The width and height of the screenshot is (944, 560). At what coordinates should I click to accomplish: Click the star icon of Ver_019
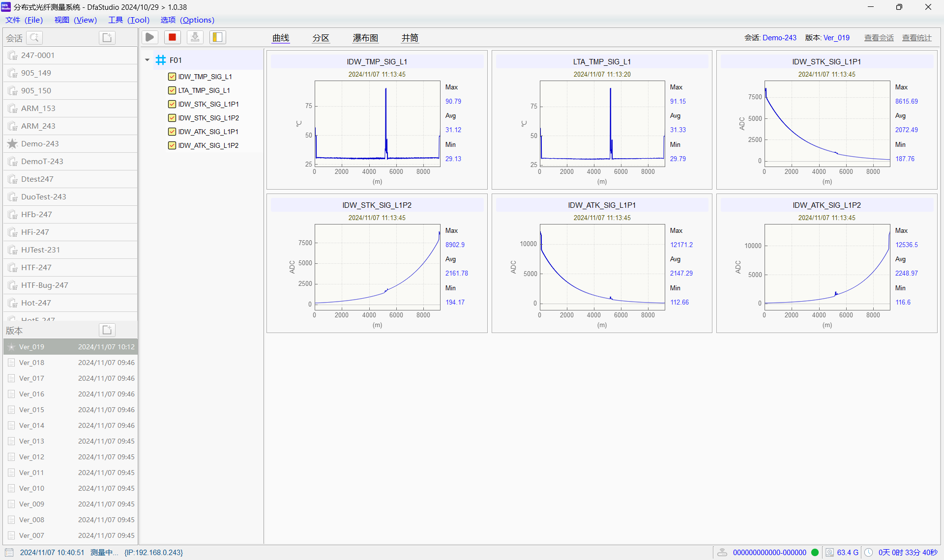(12, 347)
